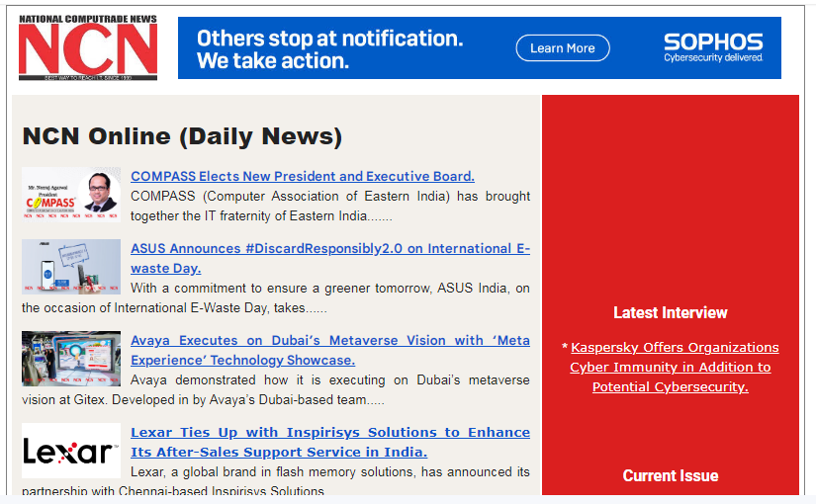Open Avaya Dubai Metaverse Vision article link

pos(330,350)
